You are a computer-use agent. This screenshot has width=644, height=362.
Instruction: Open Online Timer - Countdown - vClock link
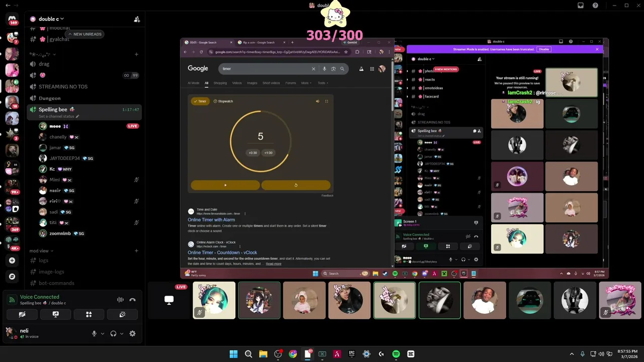pos(222,252)
